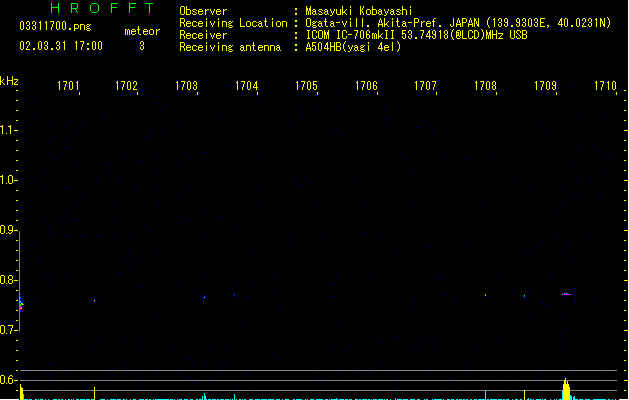Viewport: 629px width, 400px height.
Task: Click the 0.9 frequency axis label
Action: 8,230
